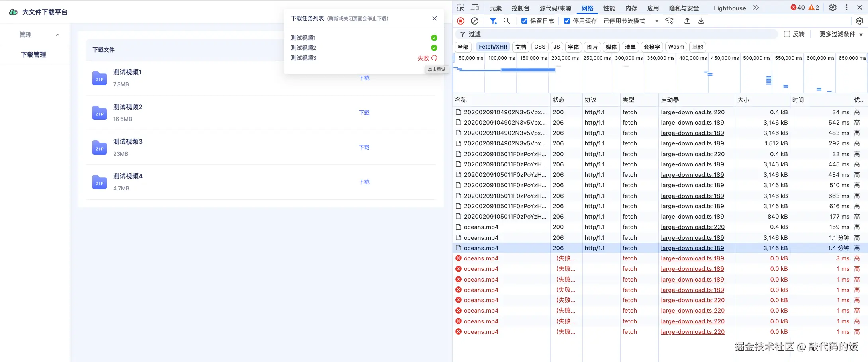Image resolution: width=868 pixels, height=362 pixels.
Task: Switch to the 性能 panel tab
Action: pos(609,8)
